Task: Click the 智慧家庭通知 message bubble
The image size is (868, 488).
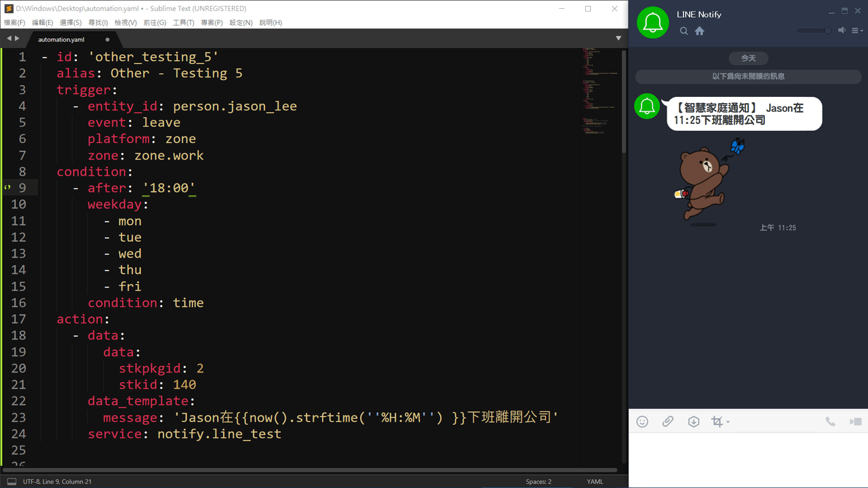Action: click(x=743, y=113)
